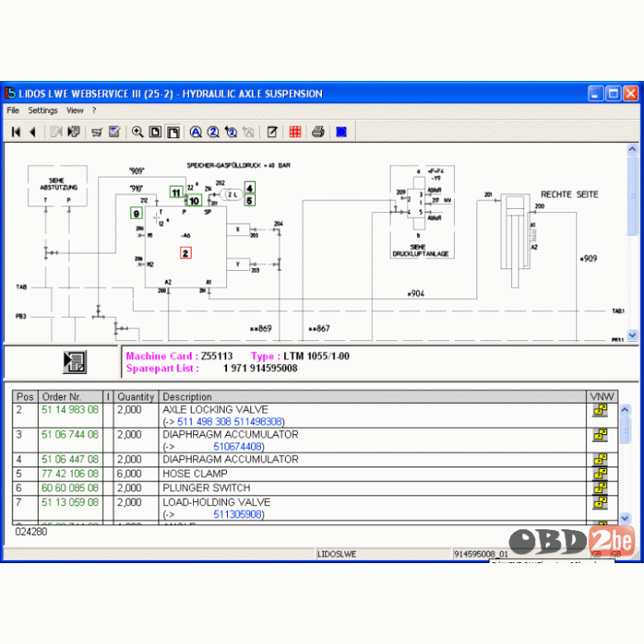Viewport: 644px width, 644px height.
Task: Click status bar entry LIDOSLWE
Action: pos(336,554)
